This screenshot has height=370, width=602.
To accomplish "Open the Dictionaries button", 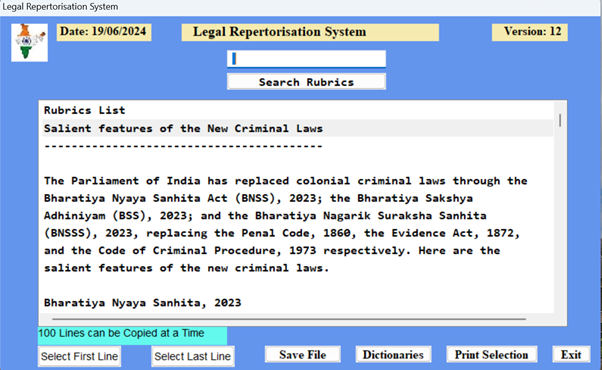I will (x=393, y=355).
